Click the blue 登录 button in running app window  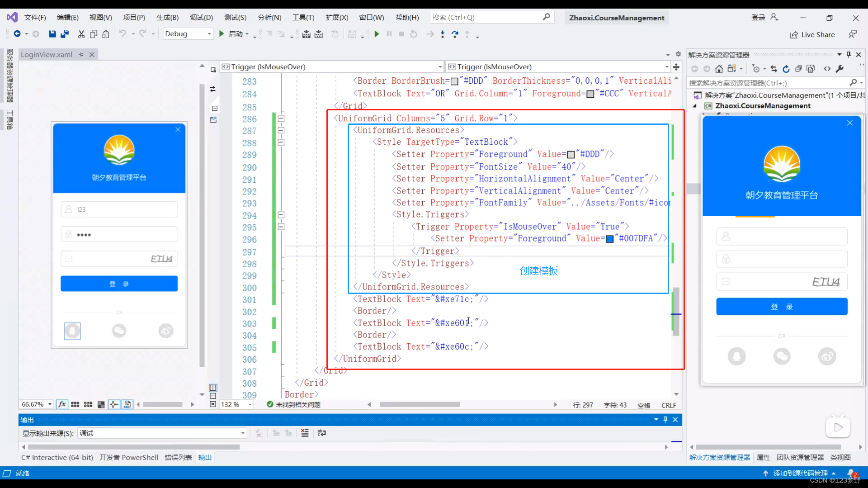pos(782,307)
